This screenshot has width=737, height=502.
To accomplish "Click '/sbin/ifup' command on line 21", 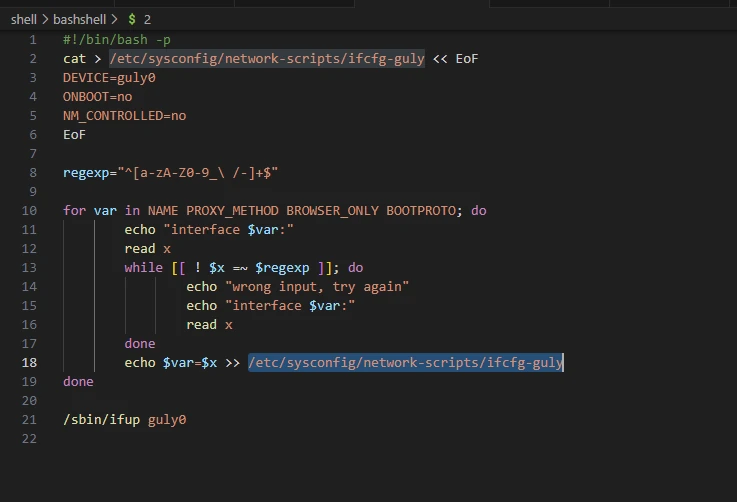I will tap(102, 420).
